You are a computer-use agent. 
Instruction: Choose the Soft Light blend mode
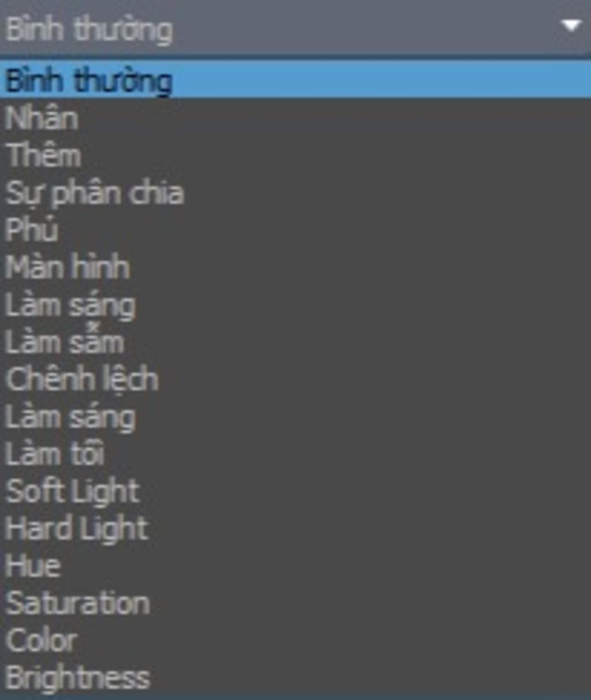(73, 492)
